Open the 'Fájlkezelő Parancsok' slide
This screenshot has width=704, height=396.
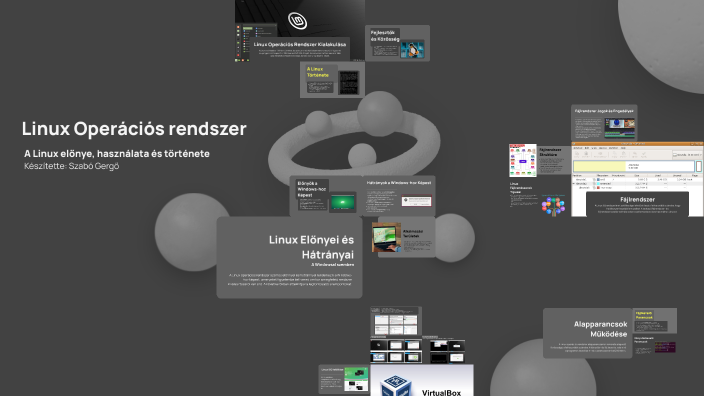[x=655, y=321]
